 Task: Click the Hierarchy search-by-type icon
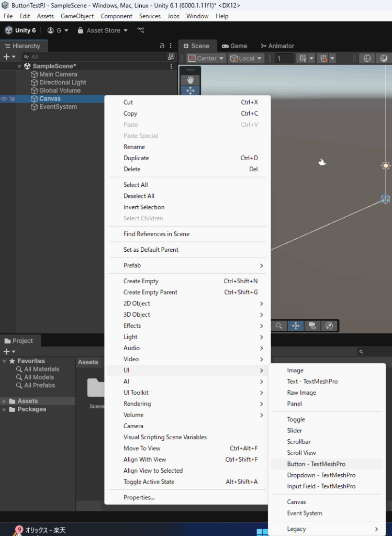coord(171,57)
